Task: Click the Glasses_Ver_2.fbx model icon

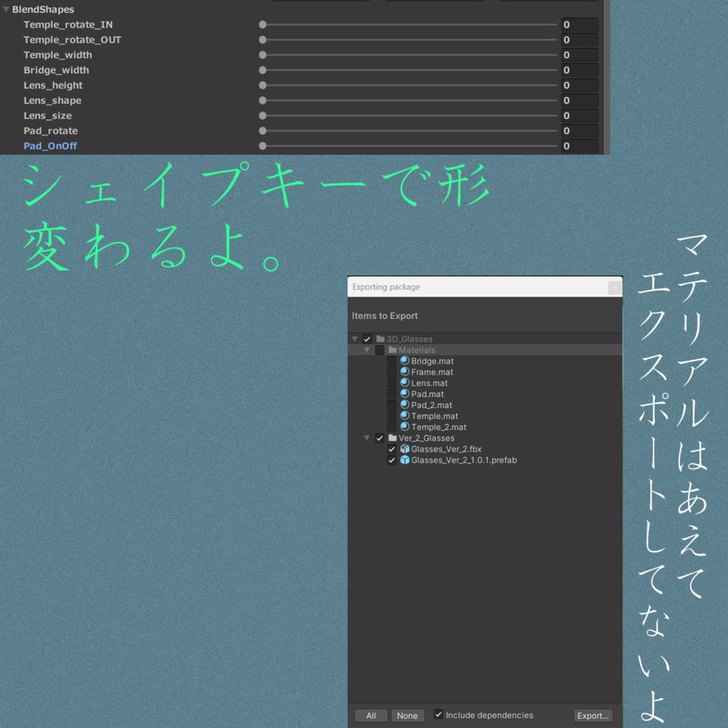Action: click(405, 449)
